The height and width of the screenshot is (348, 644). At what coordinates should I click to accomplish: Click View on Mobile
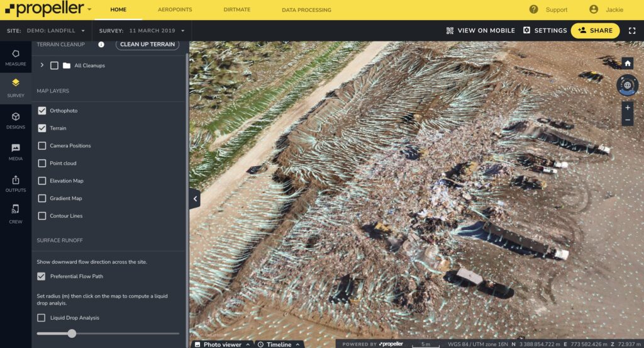click(x=480, y=30)
